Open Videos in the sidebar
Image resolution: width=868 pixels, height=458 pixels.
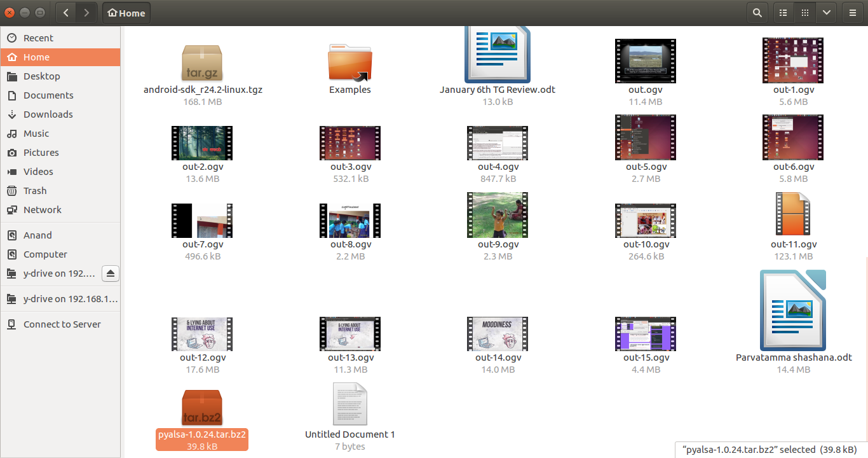pos(60,172)
